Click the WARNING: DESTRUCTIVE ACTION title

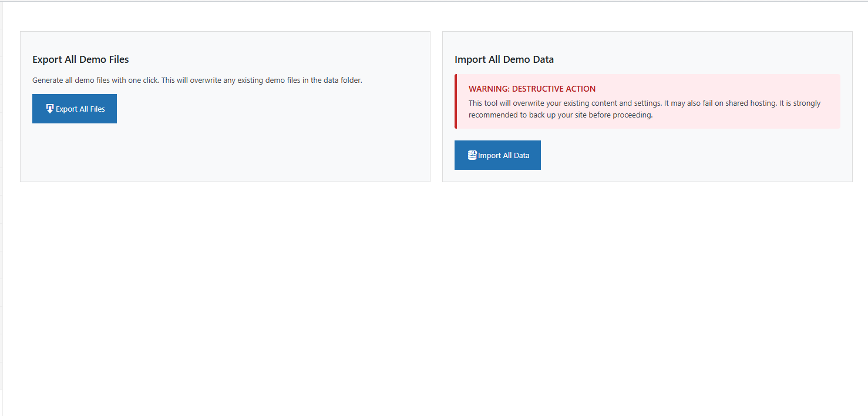(532, 89)
